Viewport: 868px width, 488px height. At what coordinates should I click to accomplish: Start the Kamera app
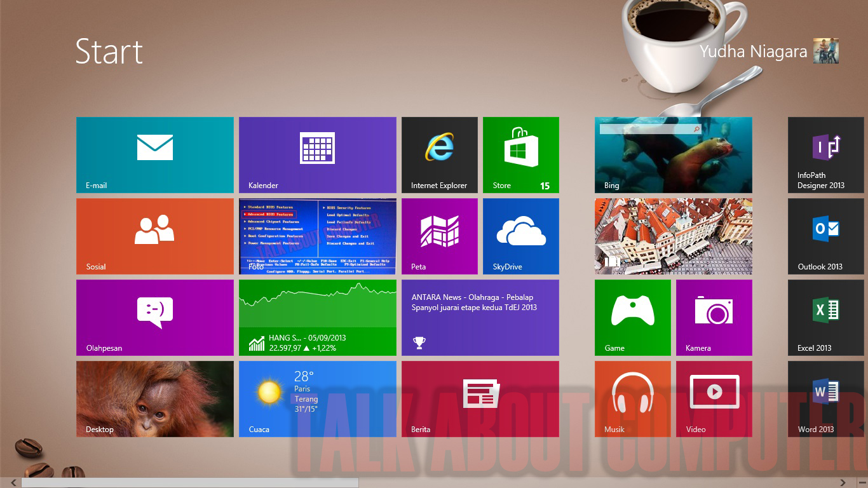714,318
